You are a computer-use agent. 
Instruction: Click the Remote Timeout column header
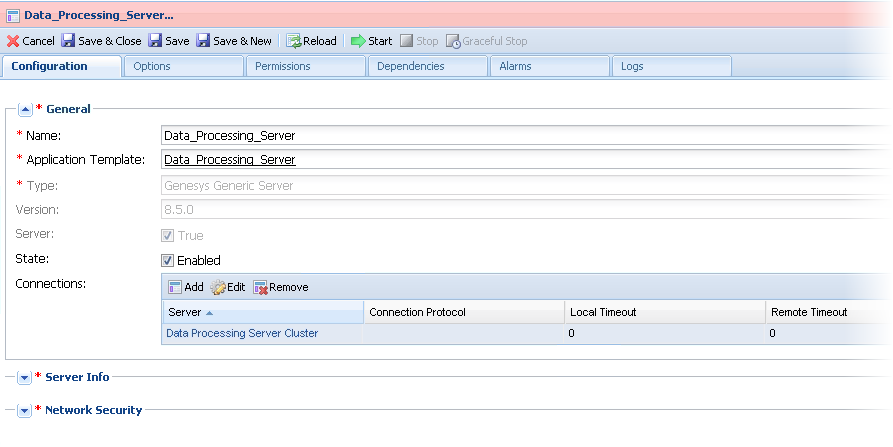point(829,312)
